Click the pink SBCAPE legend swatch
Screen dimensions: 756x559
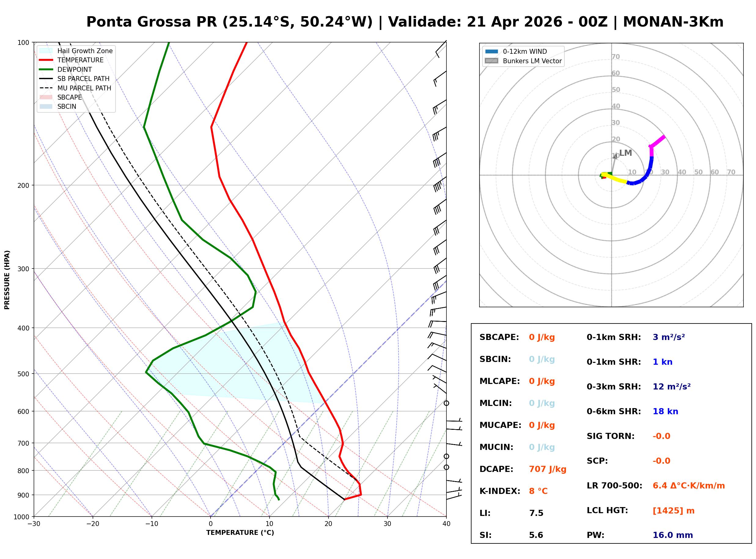(46, 97)
